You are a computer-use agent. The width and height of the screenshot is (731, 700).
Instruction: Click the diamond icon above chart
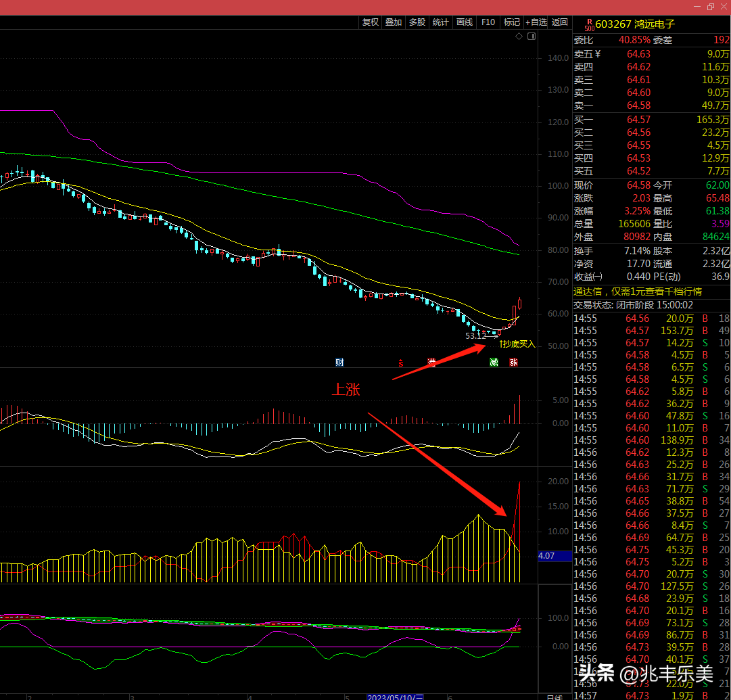pyautogui.click(x=519, y=37)
